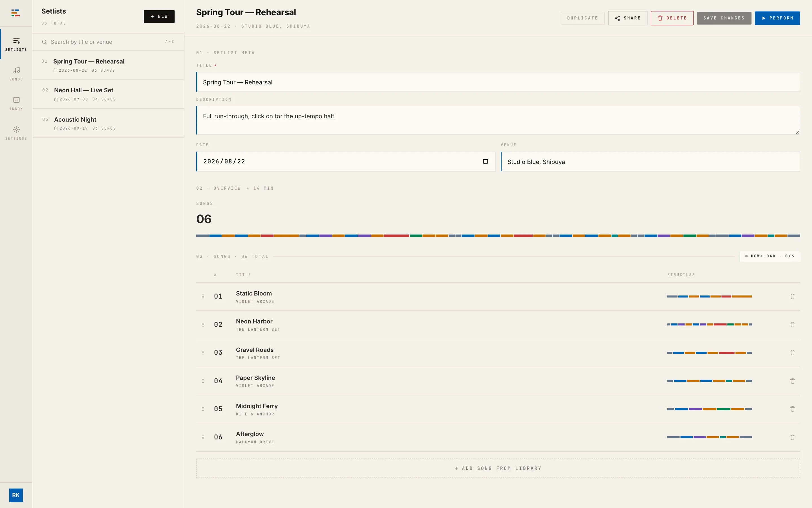812x508 pixels.
Task: Click the setlist overview color timeline
Action: coord(498,236)
